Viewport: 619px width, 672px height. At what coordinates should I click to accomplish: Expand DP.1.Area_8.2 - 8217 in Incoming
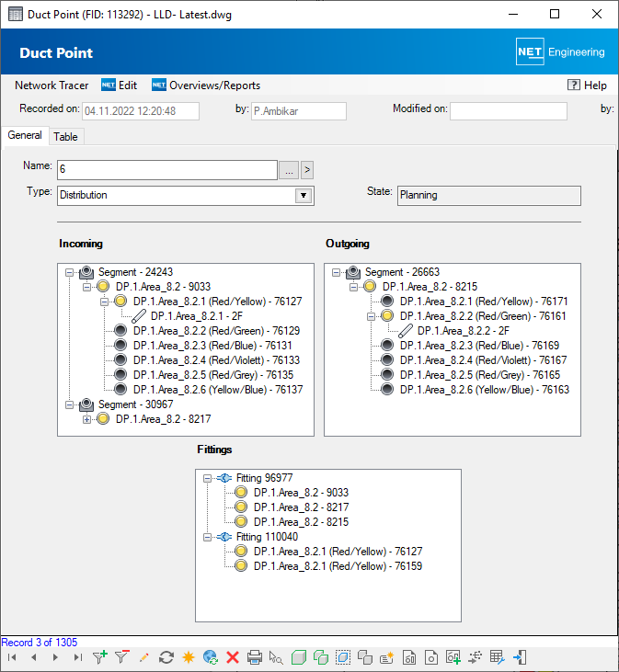(86, 419)
